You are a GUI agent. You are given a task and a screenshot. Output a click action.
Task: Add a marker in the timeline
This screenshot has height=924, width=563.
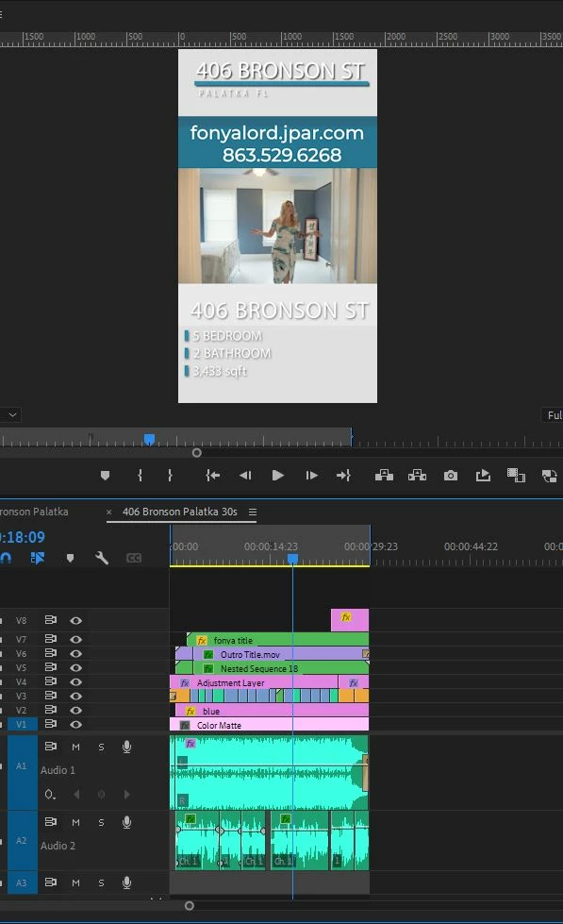tap(70, 558)
